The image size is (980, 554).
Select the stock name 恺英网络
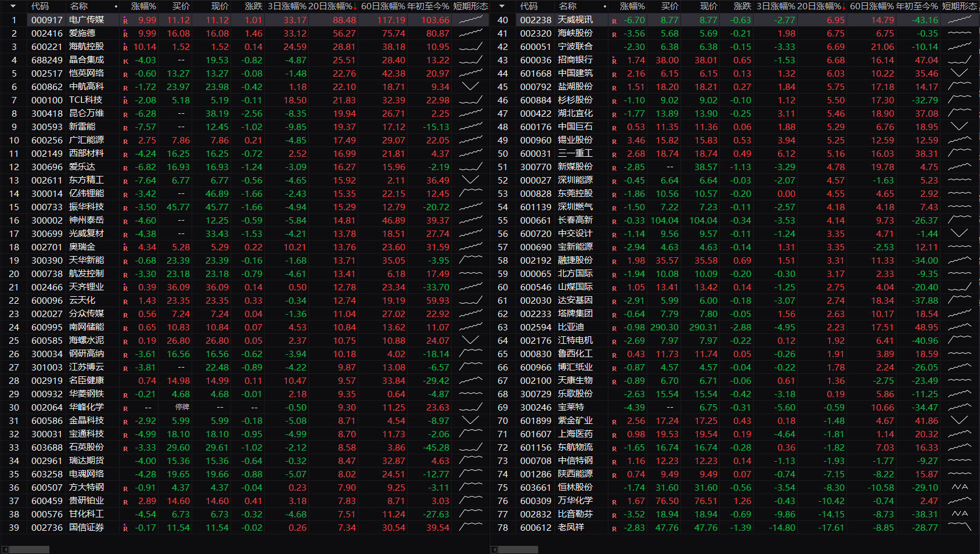click(x=87, y=73)
